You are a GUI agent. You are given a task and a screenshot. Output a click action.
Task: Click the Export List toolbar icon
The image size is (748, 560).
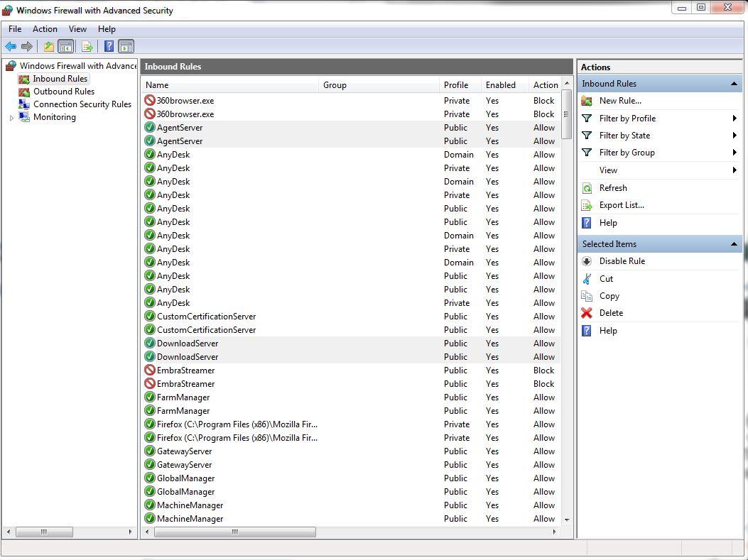pos(87,46)
